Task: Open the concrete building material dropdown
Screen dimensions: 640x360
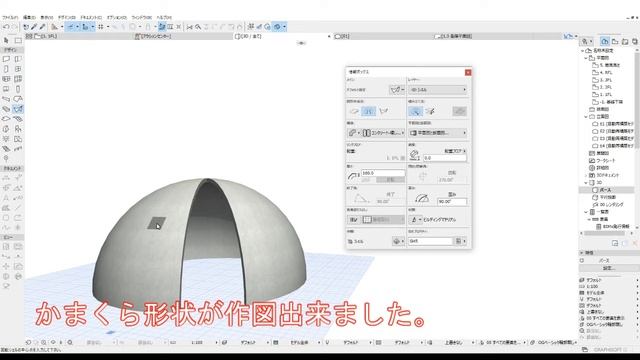Action: coord(383,133)
